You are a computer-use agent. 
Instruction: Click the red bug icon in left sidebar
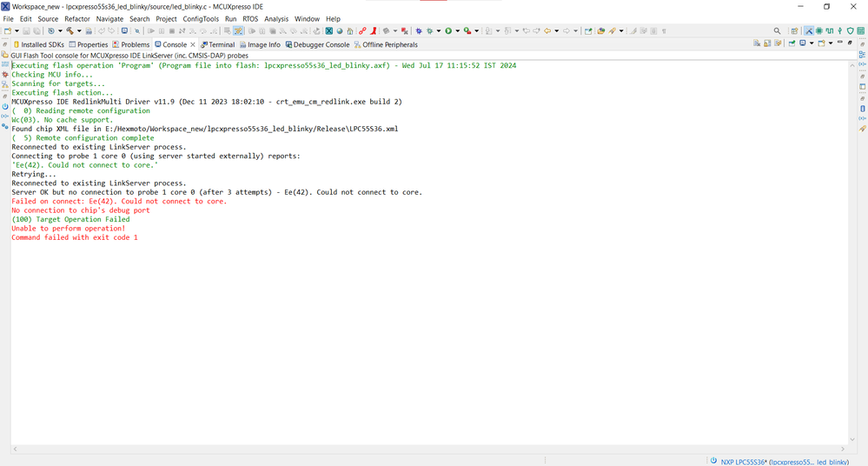coord(5,74)
